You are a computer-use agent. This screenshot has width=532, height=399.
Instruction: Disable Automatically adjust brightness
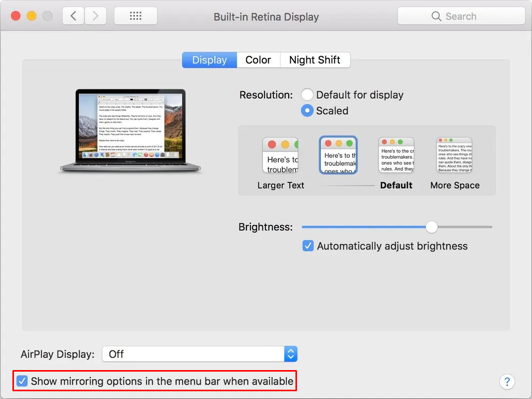308,245
